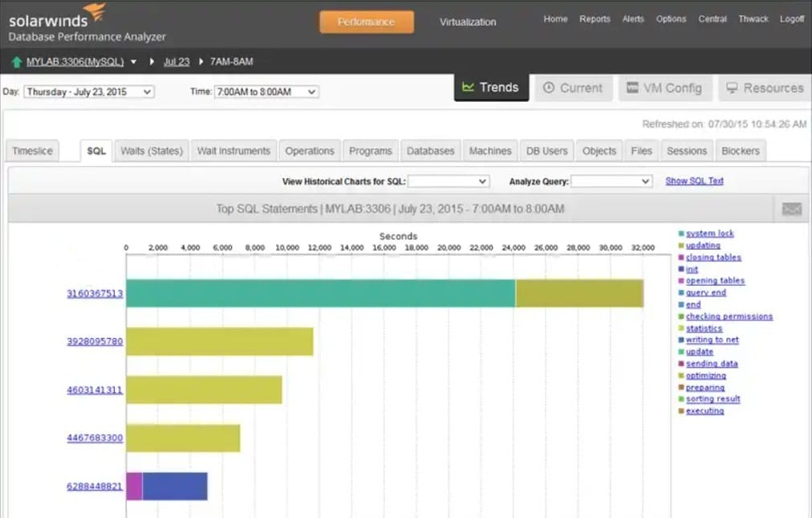Click the updating legend link
Image resolution: width=812 pixels, height=518 pixels.
coord(703,245)
